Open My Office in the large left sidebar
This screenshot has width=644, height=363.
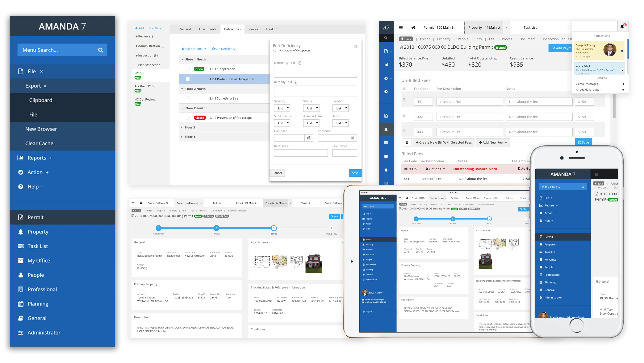[62, 261]
